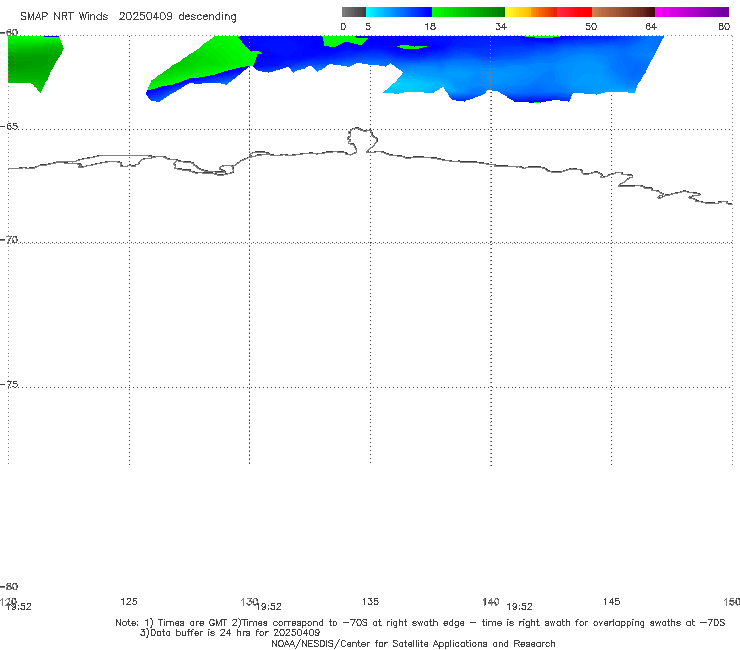Viewport: 740px width, 650px height.
Task: Click the yellow-to-red segment of the color bar
Action: 548,12
